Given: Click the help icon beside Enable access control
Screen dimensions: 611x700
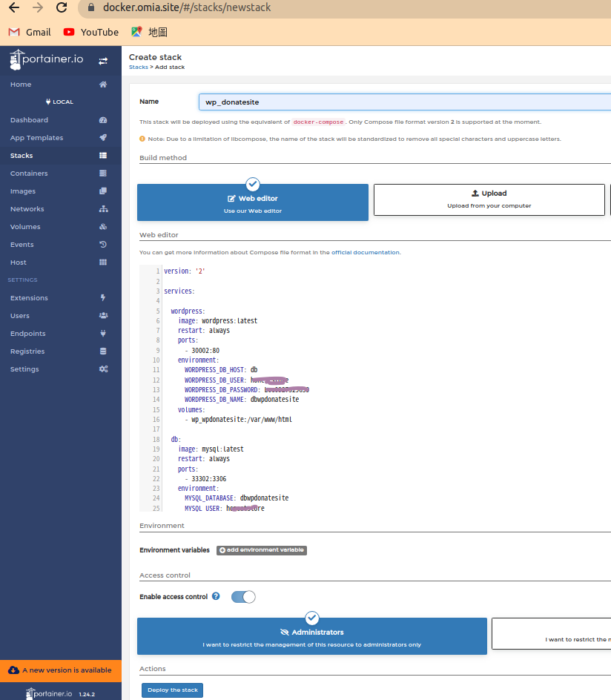Looking at the screenshot, I should tap(216, 596).
